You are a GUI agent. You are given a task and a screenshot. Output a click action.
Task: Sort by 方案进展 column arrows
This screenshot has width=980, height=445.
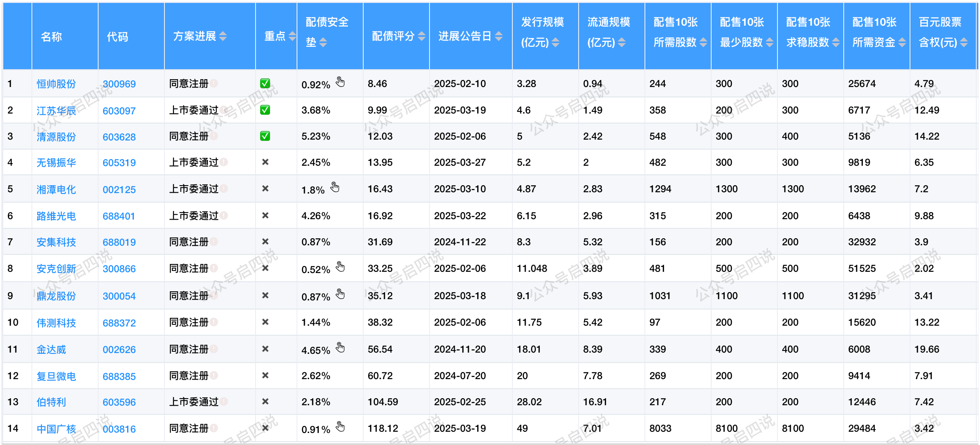223,36
